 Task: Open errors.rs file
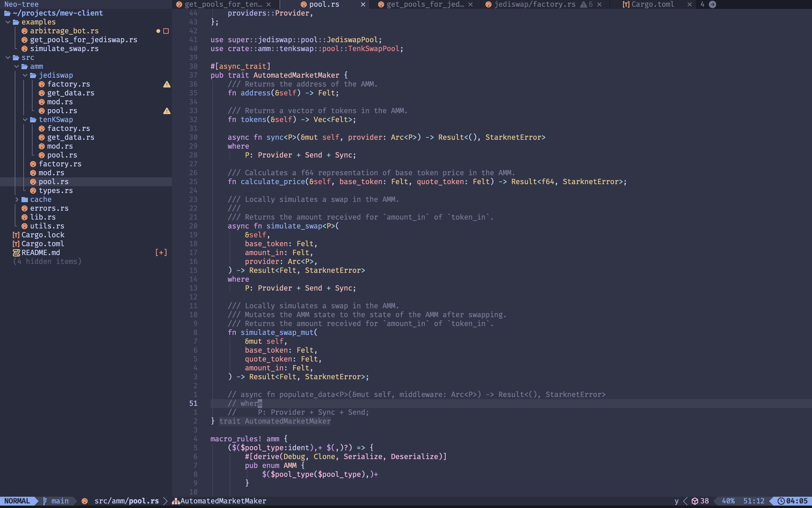click(49, 208)
